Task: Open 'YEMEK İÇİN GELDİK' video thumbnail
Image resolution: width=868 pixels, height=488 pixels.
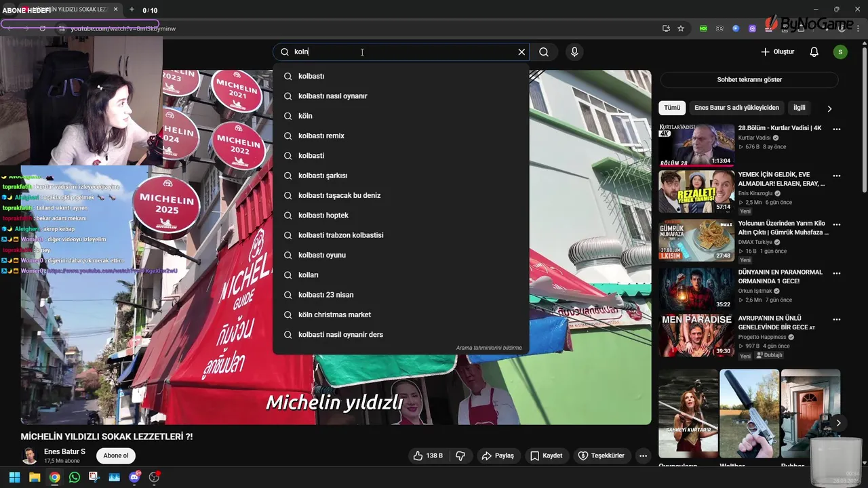Action: 696,192
